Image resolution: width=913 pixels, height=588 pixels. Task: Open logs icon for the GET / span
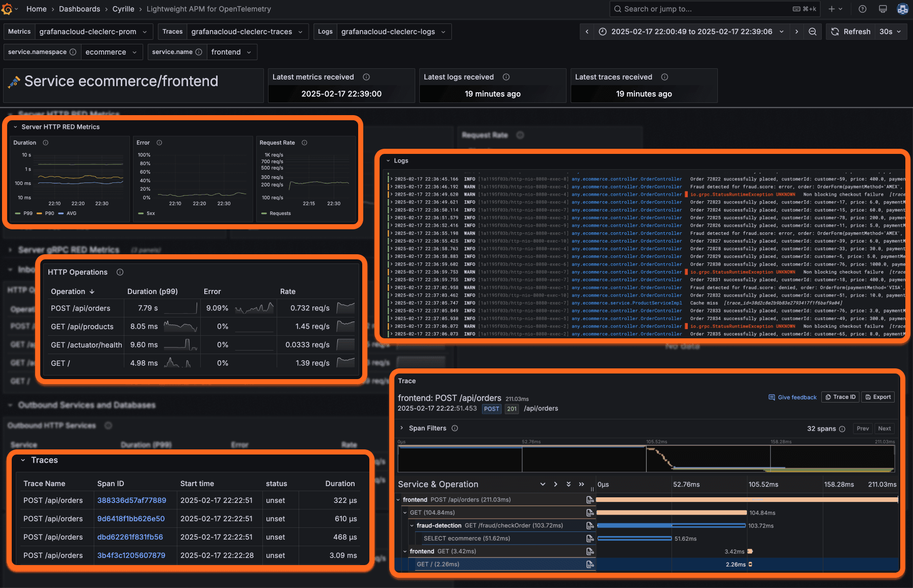[x=589, y=564]
